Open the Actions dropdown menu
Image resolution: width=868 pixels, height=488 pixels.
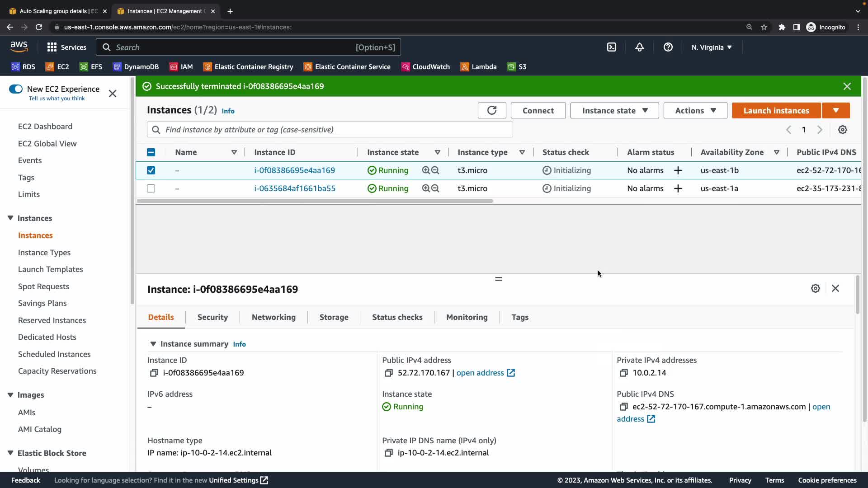pyautogui.click(x=695, y=110)
